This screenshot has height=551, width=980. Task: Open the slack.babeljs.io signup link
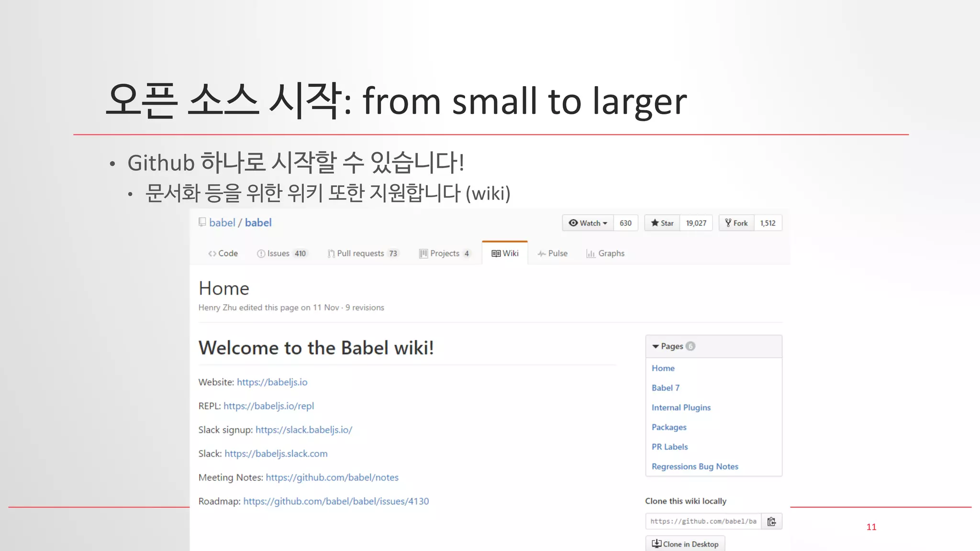point(304,430)
